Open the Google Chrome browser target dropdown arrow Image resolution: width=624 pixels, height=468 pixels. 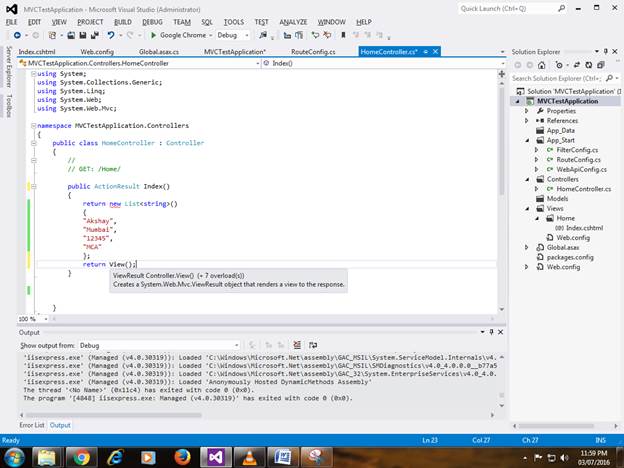(211, 35)
